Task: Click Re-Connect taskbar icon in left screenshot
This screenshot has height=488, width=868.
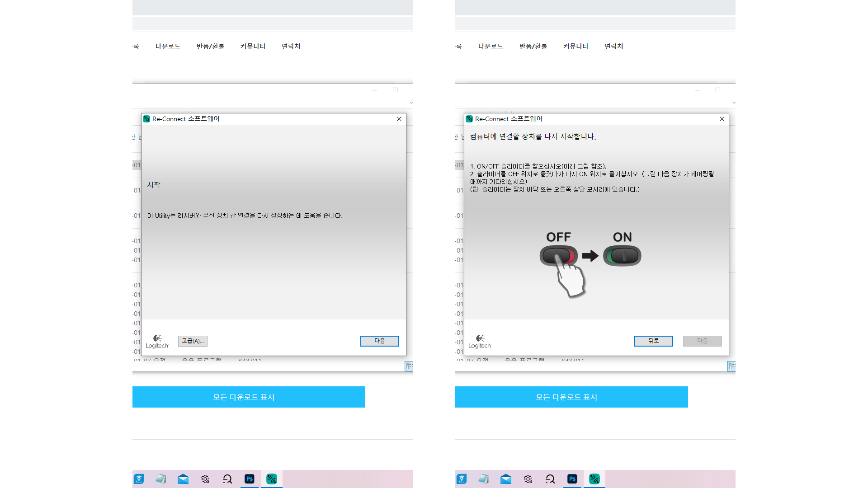Action: [272, 479]
